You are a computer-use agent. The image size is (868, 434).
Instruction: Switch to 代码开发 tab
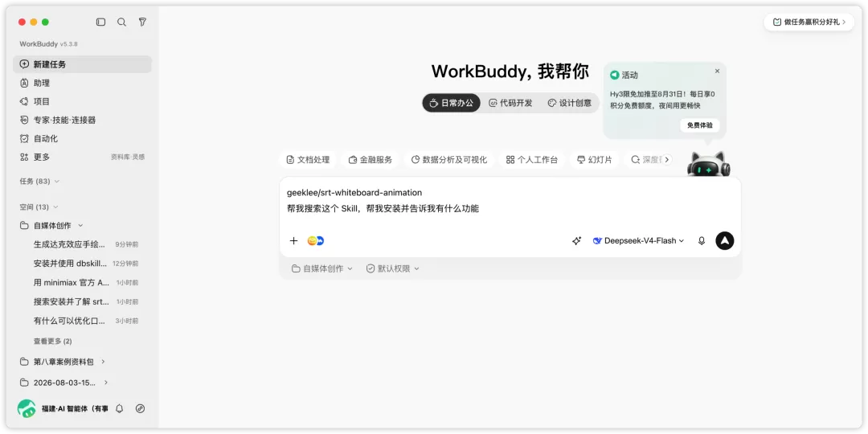[510, 102]
